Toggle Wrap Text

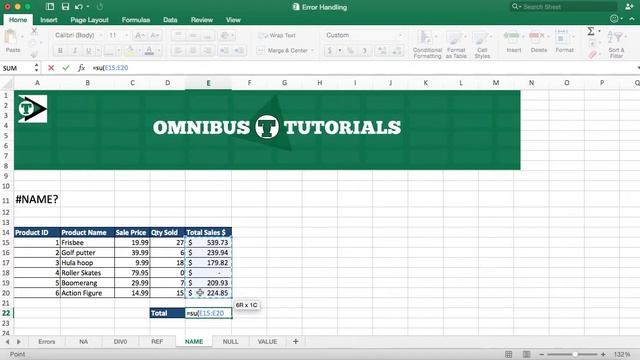277,36
